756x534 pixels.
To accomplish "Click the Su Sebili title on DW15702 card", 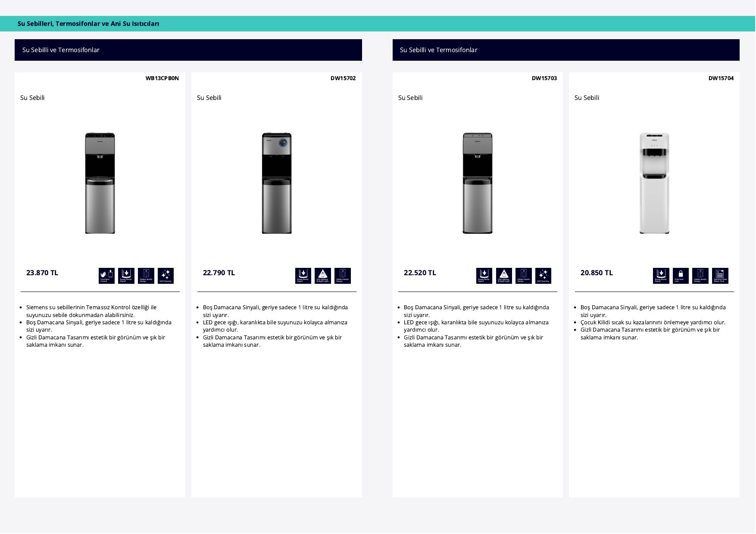I will (x=209, y=98).
